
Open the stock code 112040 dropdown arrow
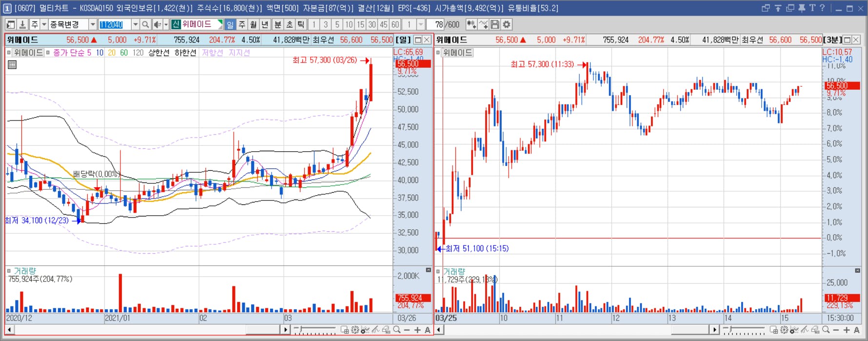tap(136, 24)
